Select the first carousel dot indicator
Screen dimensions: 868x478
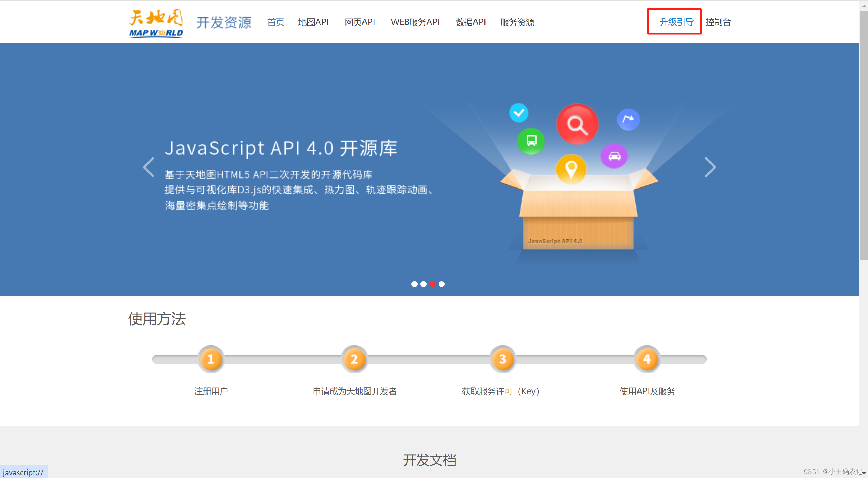pyautogui.click(x=414, y=284)
